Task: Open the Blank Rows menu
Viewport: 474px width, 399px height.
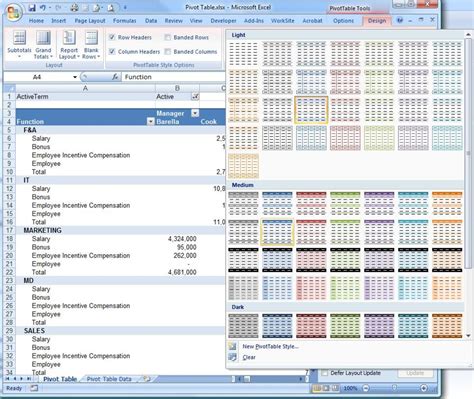Action: click(x=91, y=44)
